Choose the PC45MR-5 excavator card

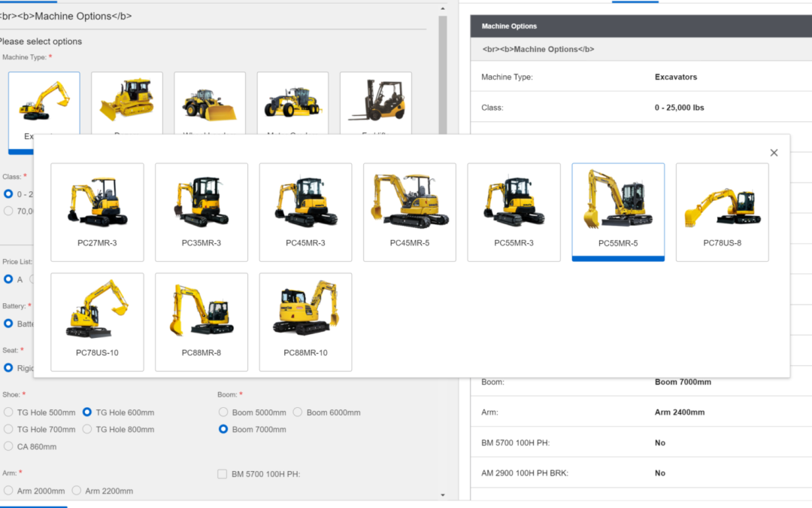point(410,212)
